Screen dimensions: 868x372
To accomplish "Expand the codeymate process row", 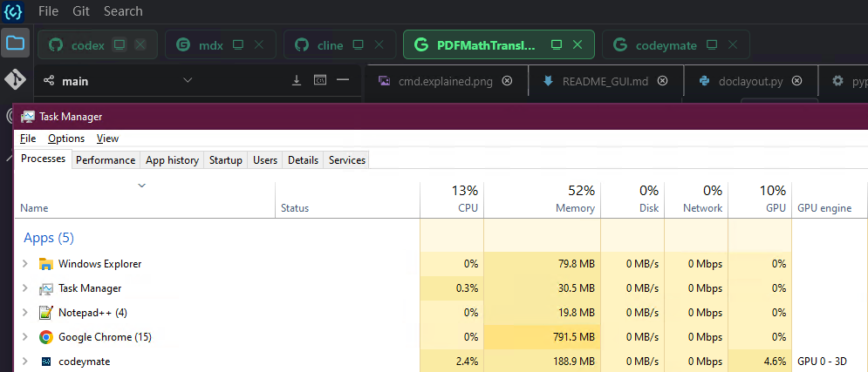I will point(24,361).
